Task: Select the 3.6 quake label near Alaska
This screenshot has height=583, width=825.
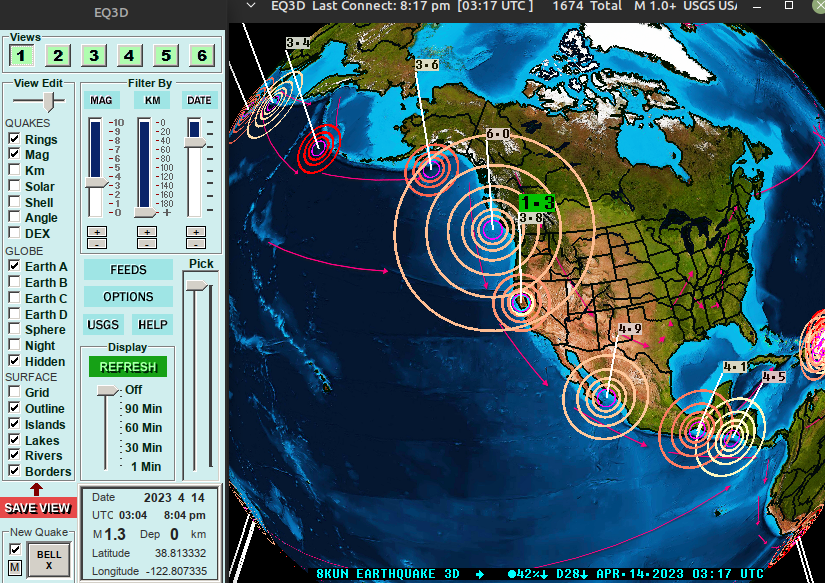Action: point(427,65)
